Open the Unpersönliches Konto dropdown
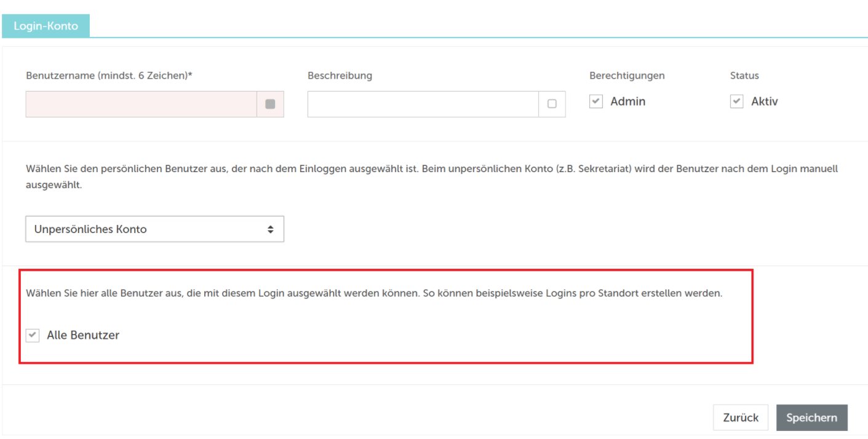 click(x=154, y=229)
